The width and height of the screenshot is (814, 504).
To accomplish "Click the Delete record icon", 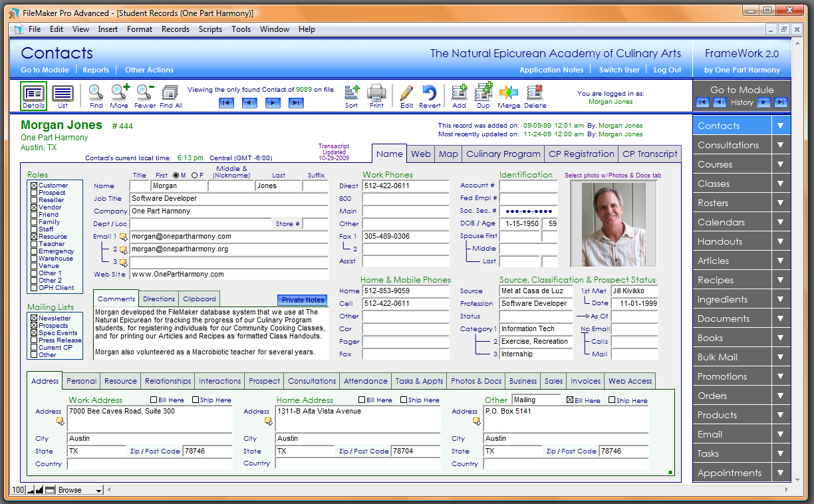I will [x=535, y=92].
